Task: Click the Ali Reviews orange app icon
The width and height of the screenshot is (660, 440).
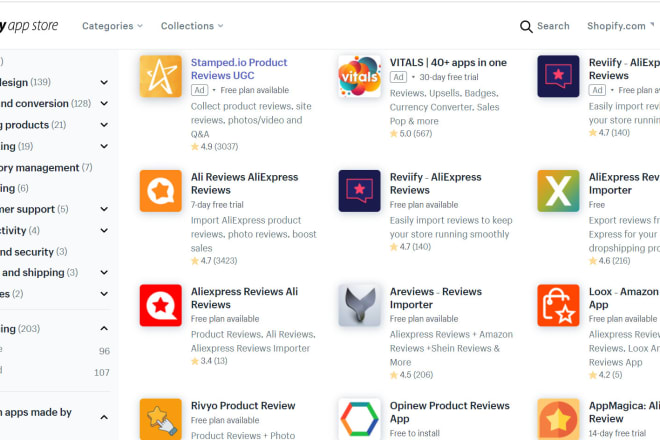Action: [161, 191]
